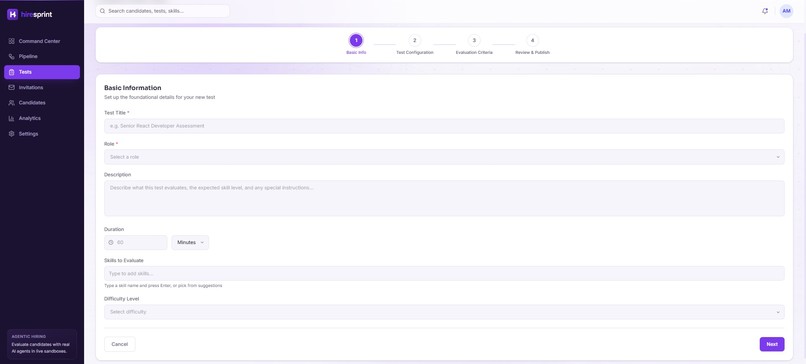This screenshot has height=364, width=806.
Task: Focus the Duration number field
Action: point(136,242)
